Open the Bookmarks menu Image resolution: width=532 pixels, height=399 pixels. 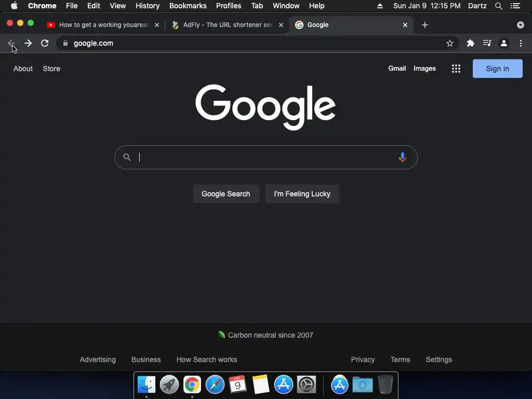click(188, 6)
